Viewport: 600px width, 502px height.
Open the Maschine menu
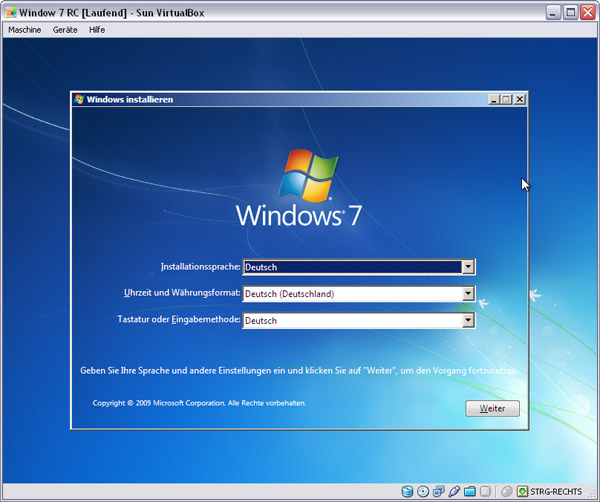[26, 30]
